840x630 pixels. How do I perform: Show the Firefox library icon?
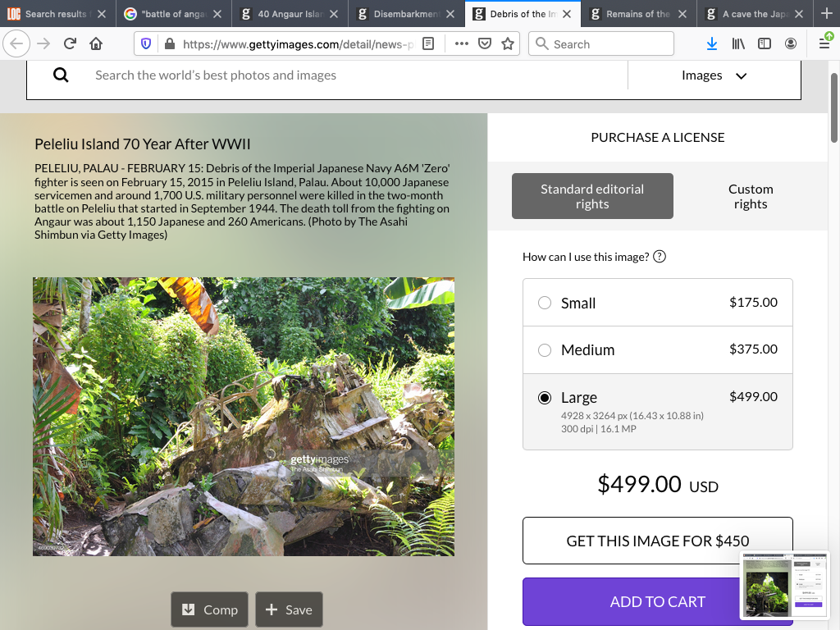[x=738, y=44]
